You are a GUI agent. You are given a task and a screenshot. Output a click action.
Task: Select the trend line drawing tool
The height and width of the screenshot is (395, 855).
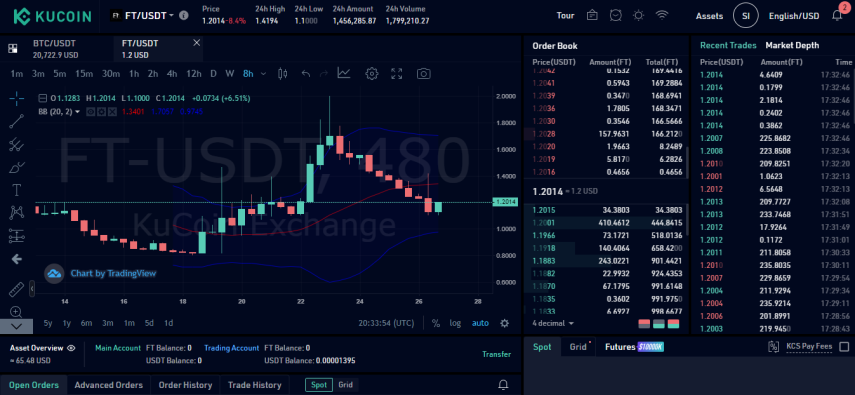point(17,121)
